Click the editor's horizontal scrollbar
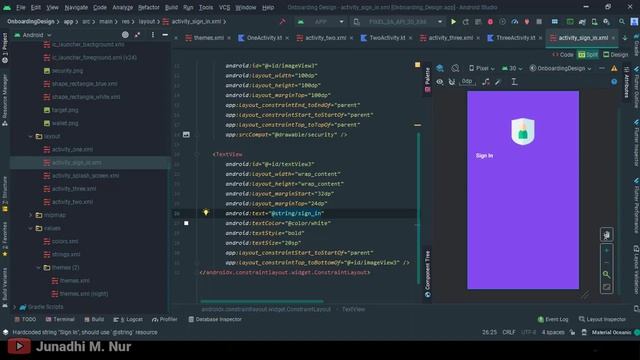This screenshot has height=360, width=640. point(262,301)
